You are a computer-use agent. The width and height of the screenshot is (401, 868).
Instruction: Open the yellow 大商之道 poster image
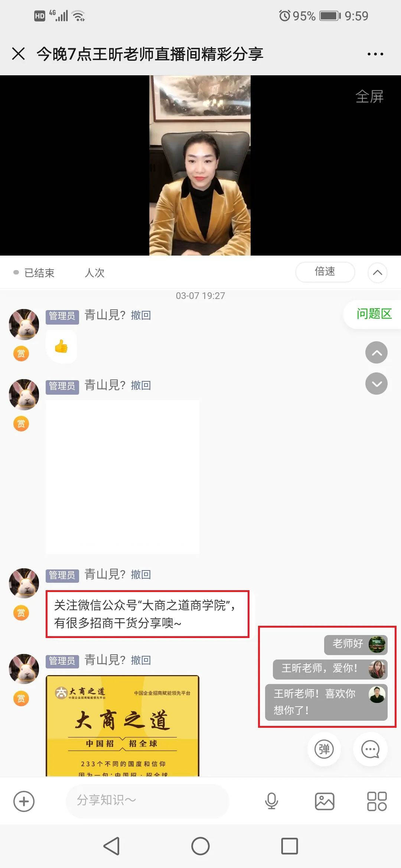click(123, 726)
